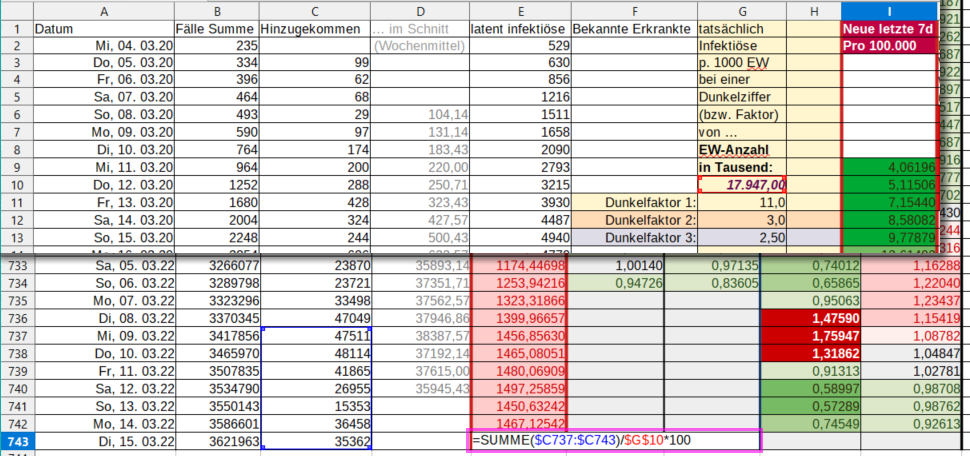Select column G header
970x456 pixels.
click(742, 11)
